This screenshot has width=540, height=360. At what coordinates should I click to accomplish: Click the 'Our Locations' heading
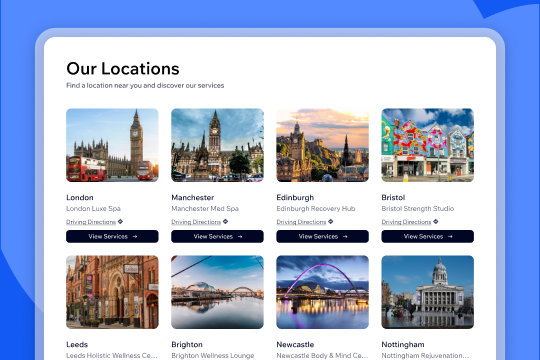(123, 69)
